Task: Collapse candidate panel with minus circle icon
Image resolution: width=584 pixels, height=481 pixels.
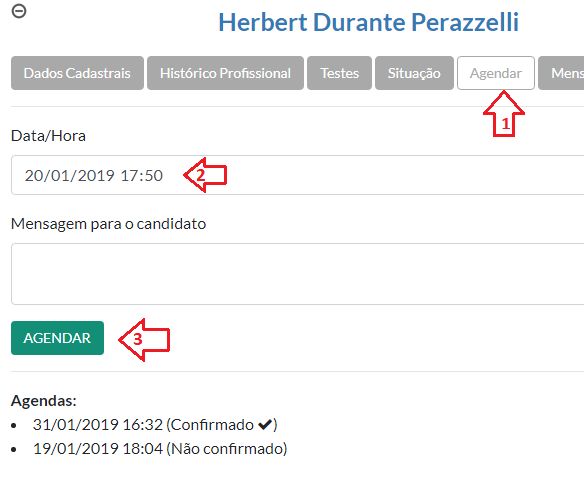Action: [x=19, y=11]
